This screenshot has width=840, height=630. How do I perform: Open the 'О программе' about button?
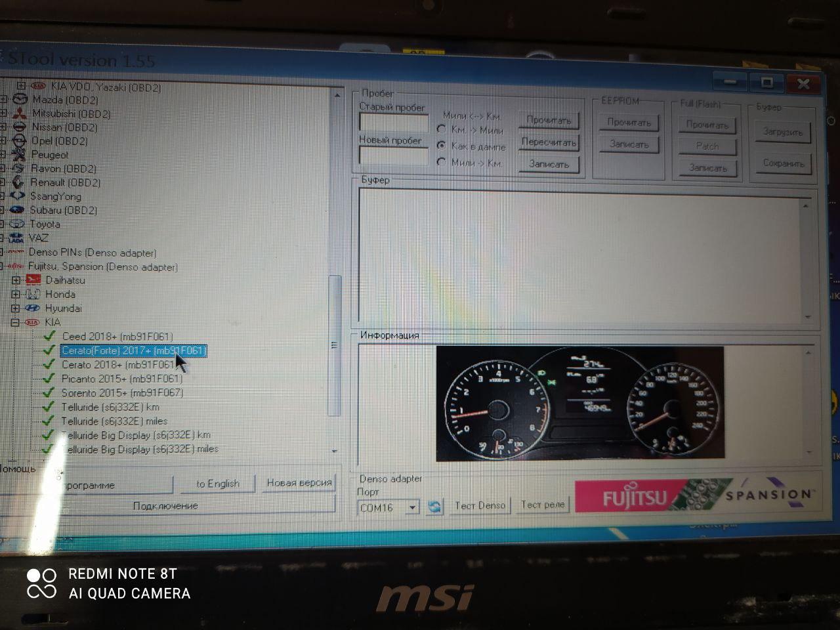(x=86, y=486)
